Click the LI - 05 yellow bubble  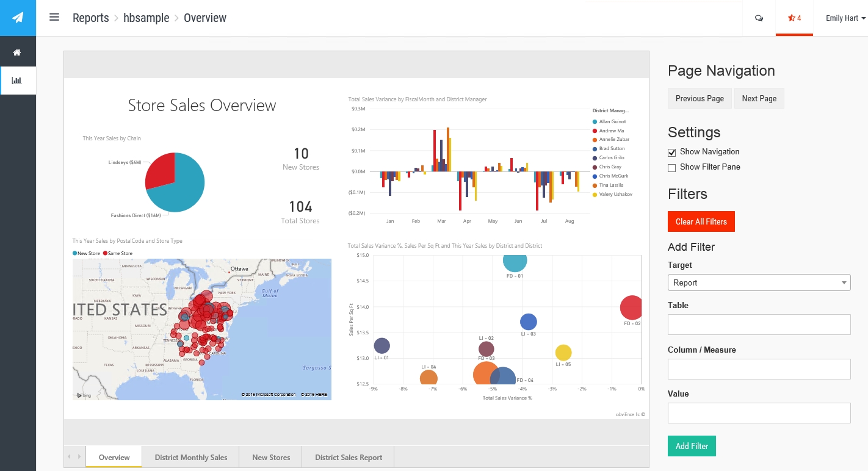click(x=563, y=353)
